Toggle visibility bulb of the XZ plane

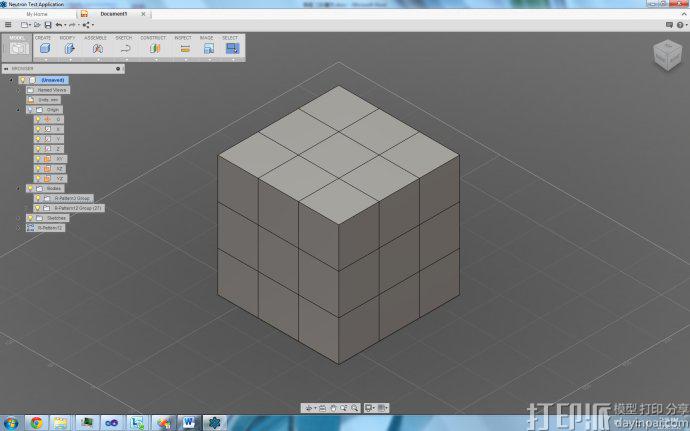38,169
